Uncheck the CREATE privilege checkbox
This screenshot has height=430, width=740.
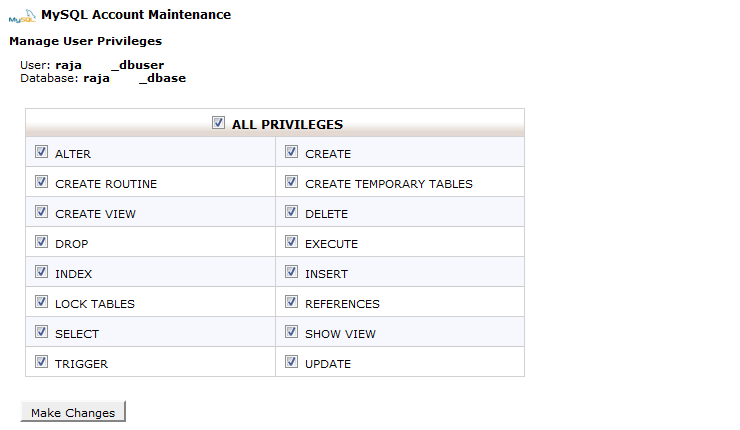pos(292,153)
